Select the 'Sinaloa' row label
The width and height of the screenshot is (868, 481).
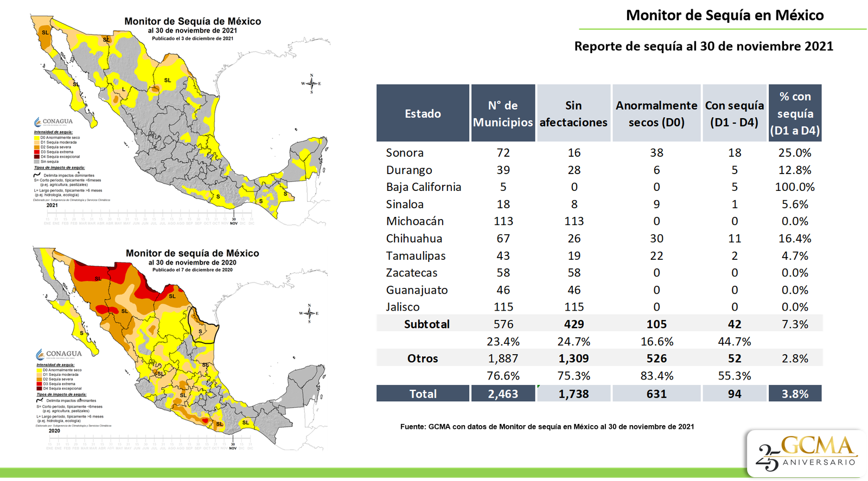tap(405, 204)
